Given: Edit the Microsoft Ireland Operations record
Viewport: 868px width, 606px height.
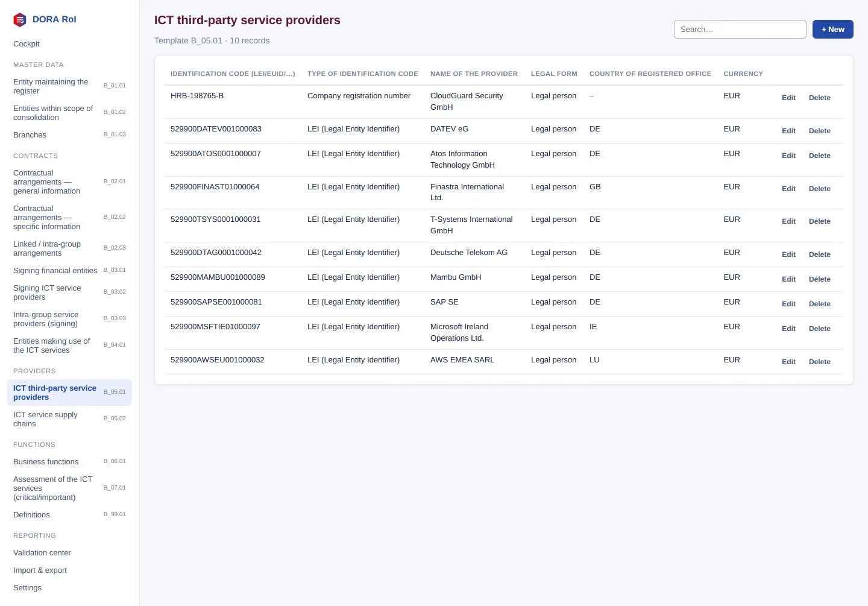Looking at the screenshot, I should [788, 329].
